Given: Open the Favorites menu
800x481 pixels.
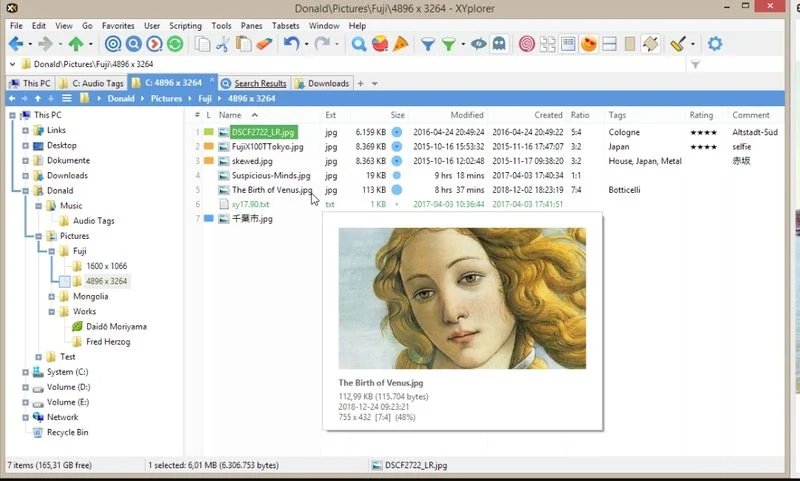Looking at the screenshot, I should click(118, 26).
